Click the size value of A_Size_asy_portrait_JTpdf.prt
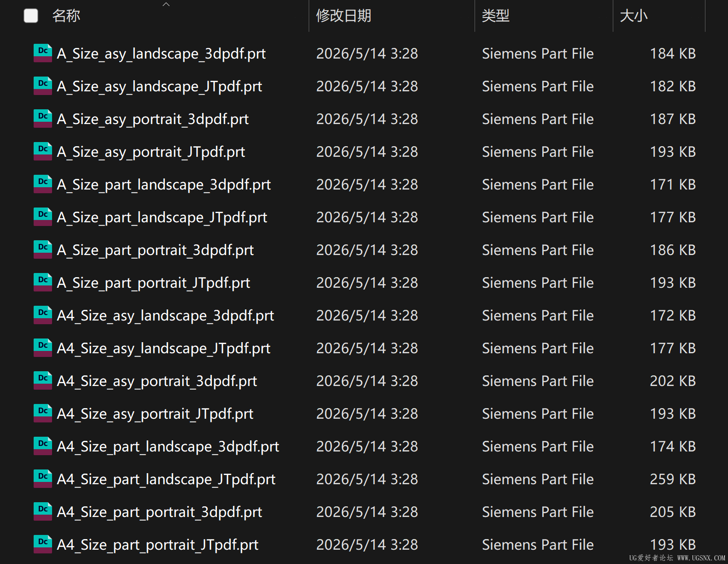Image resolution: width=728 pixels, height=564 pixels. coord(673,152)
